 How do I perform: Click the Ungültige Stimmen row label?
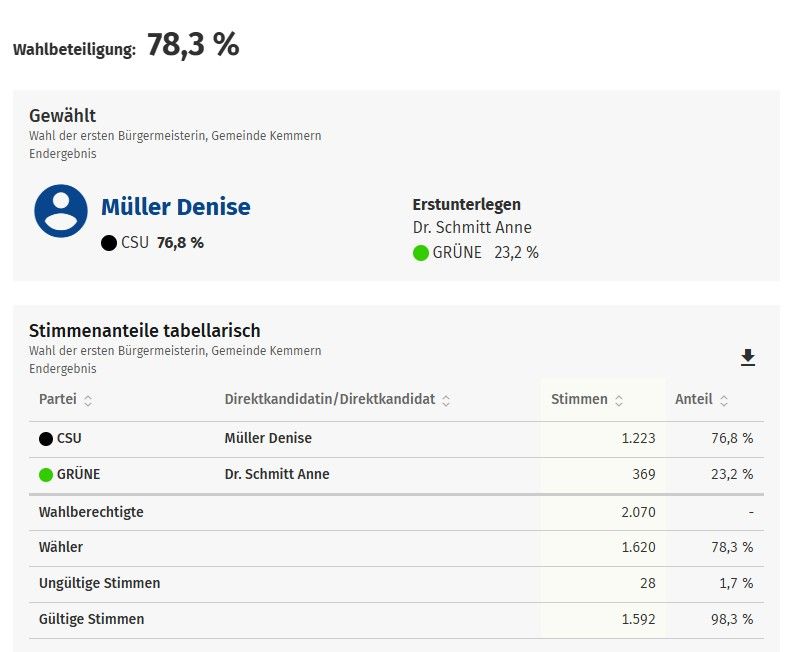99,583
